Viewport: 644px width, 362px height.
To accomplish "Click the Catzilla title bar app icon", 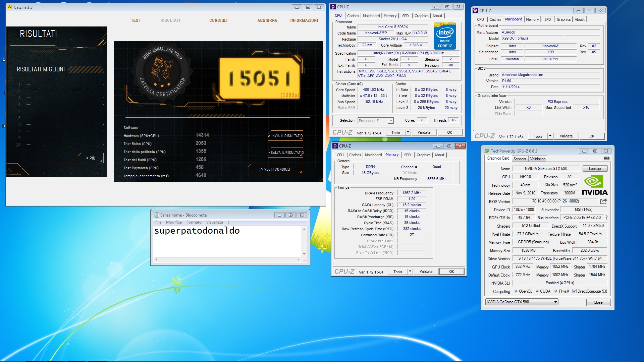I will click(x=10, y=7).
